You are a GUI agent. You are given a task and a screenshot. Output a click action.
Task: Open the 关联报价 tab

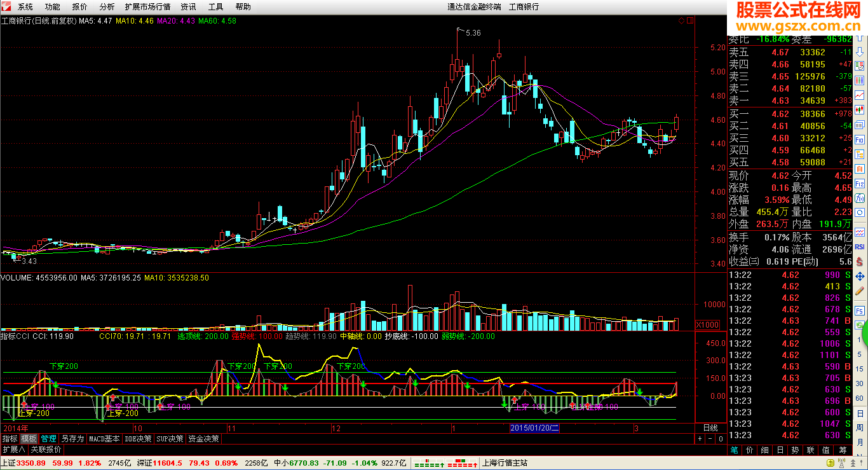click(46, 449)
